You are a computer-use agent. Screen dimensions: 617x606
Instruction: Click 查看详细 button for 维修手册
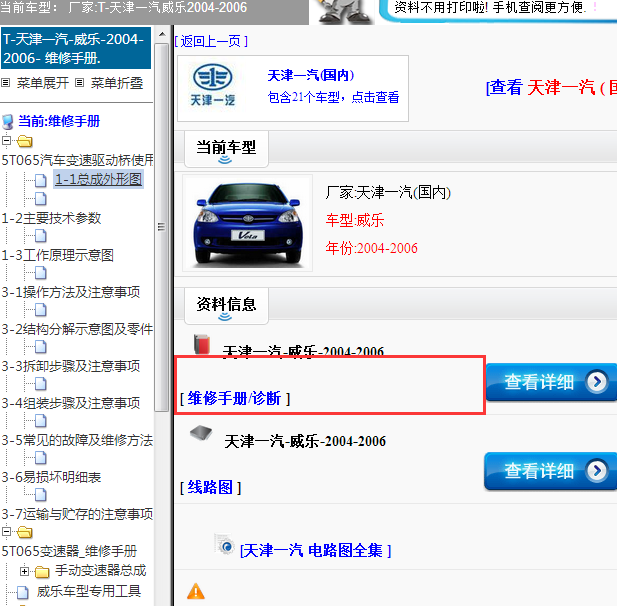coord(551,382)
